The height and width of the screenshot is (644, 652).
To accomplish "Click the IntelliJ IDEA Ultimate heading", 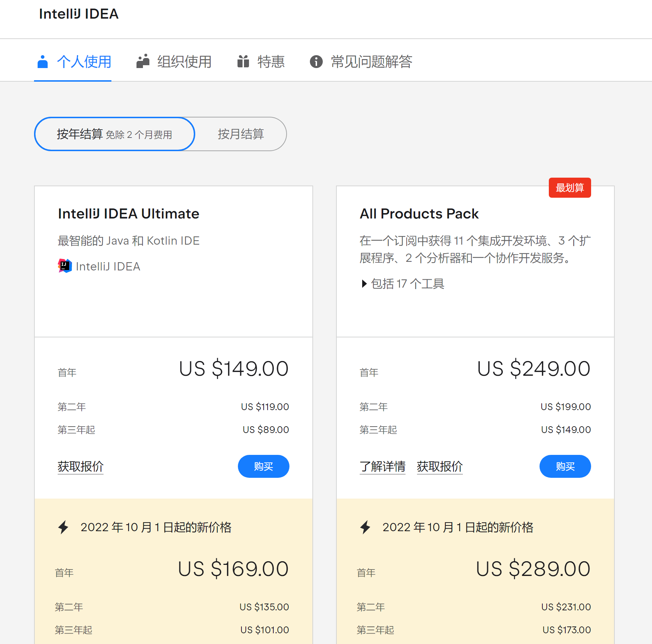I will pyautogui.click(x=129, y=214).
